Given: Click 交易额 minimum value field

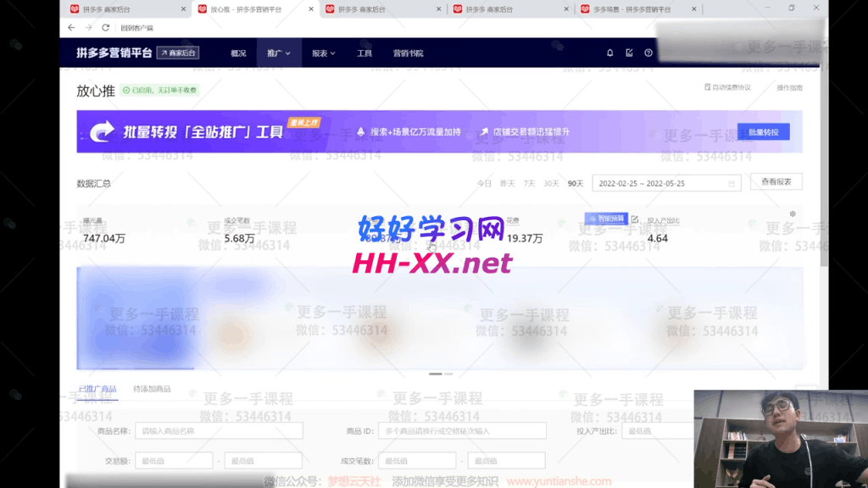Looking at the screenshot, I should click(x=174, y=460).
